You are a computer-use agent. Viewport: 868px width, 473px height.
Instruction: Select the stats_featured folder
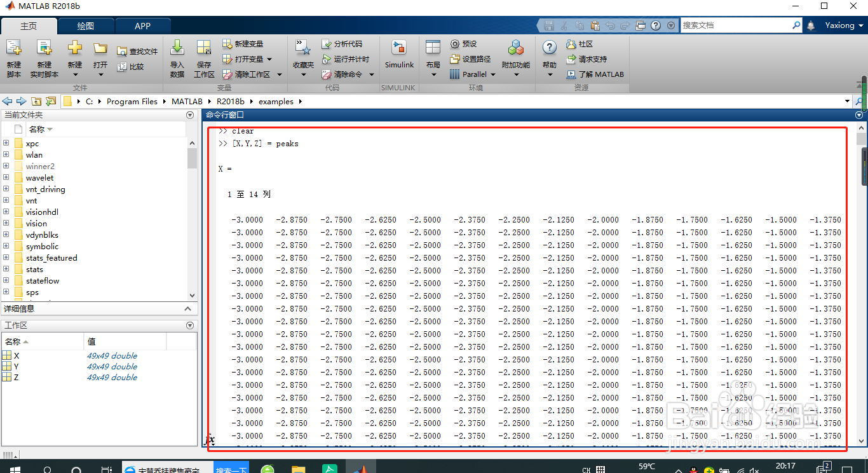click(x=51, y=257)
